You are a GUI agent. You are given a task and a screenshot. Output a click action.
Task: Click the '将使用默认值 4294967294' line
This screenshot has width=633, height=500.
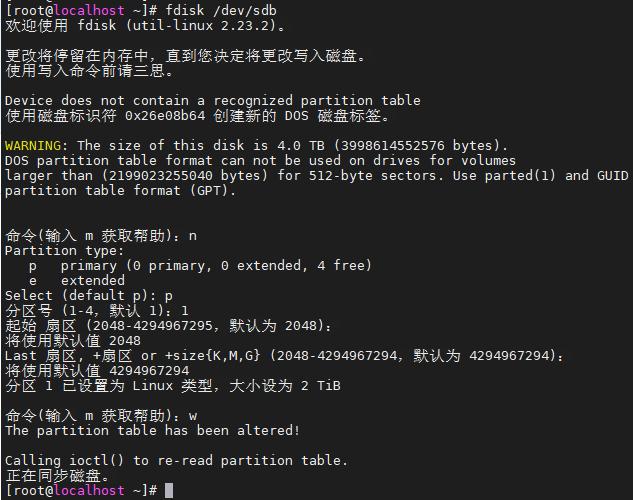click(x=97, y=371)
